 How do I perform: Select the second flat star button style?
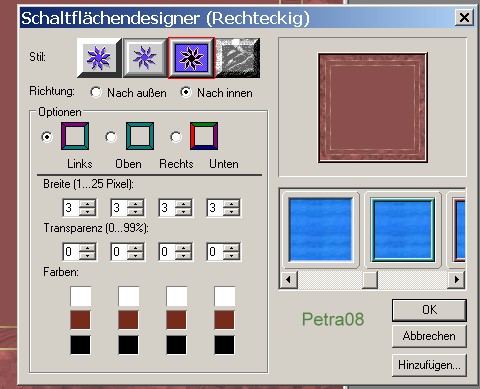point(145,58)
